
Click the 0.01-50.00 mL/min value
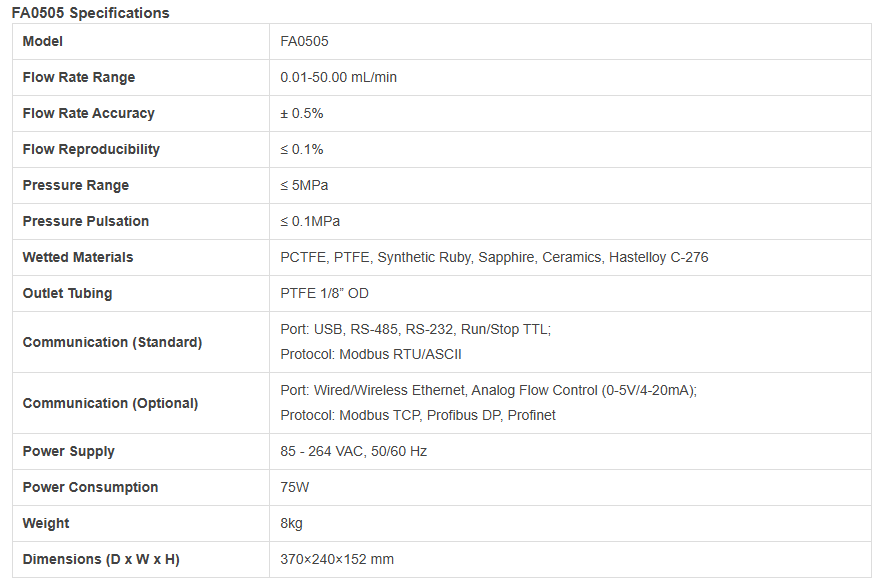[338, 77]
